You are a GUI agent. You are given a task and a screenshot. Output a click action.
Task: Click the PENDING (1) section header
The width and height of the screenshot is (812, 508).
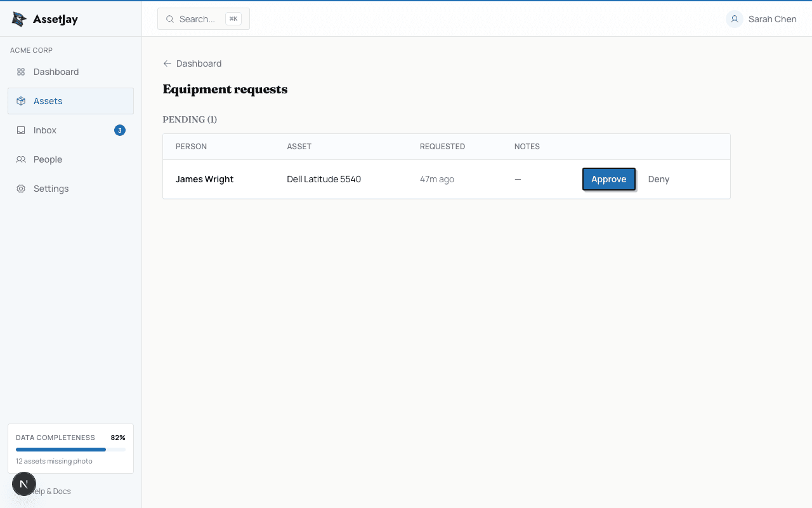pos(190,119)
